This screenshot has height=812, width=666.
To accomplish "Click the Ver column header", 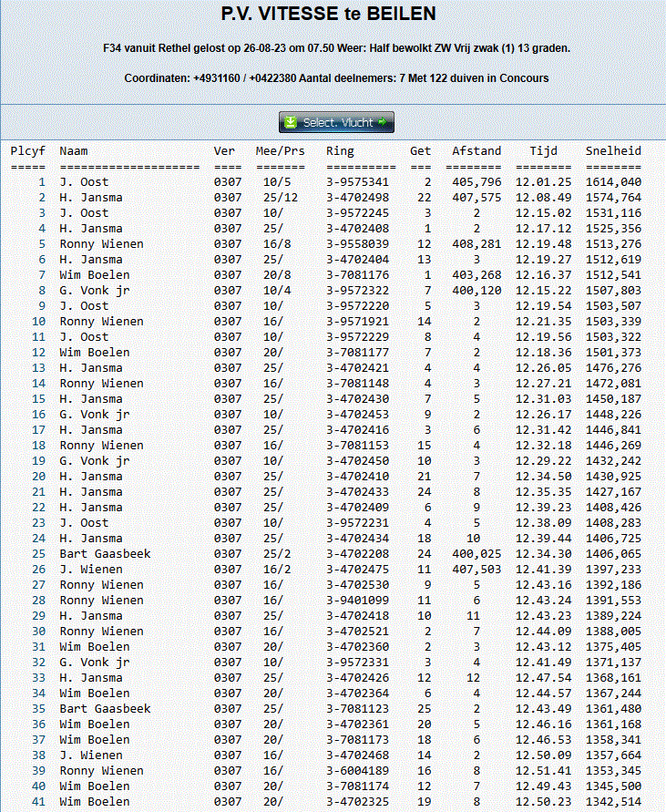I will tap(224, 151).
